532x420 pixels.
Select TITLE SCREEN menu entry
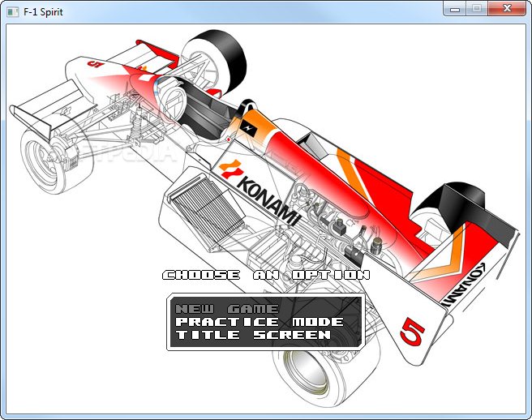coord(253,335)
